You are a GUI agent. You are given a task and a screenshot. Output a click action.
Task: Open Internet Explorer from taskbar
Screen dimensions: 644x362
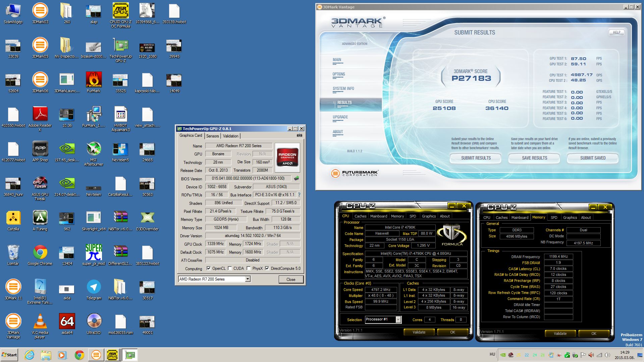coord(30,355)
